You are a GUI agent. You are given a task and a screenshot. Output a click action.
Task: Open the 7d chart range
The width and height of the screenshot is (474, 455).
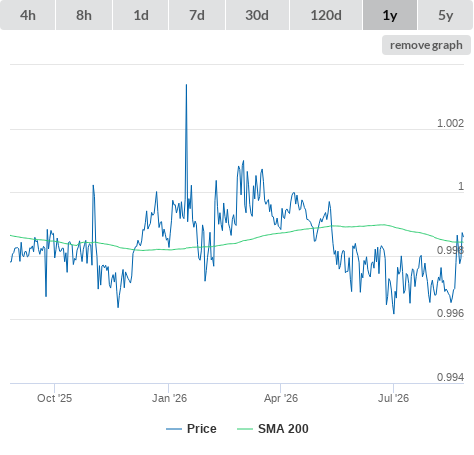[197, 15]
